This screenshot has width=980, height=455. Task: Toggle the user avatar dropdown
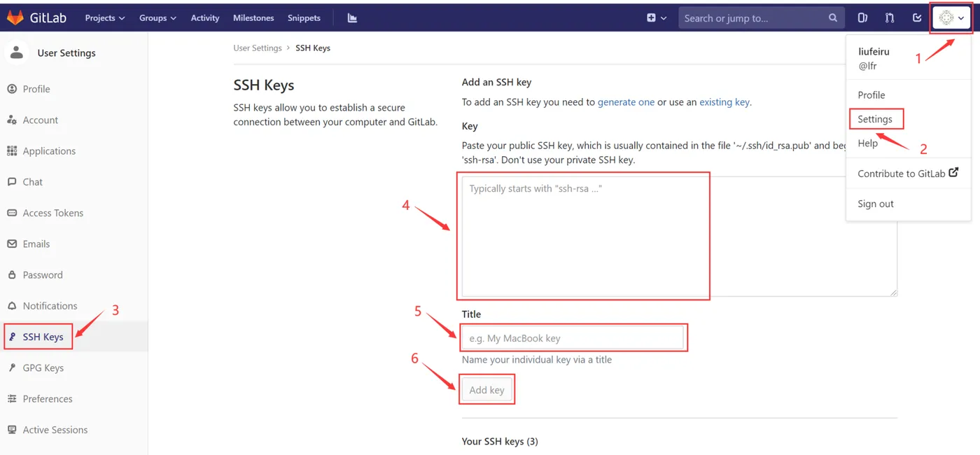pos(951,17)
